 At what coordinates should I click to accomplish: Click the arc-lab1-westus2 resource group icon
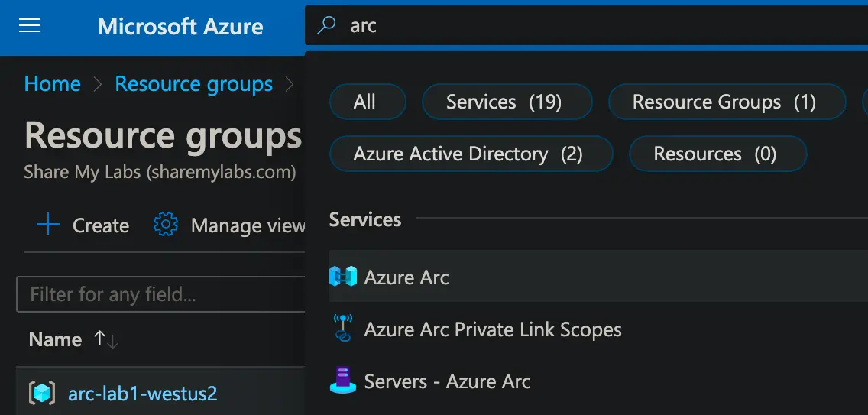[x=42, y=393]
